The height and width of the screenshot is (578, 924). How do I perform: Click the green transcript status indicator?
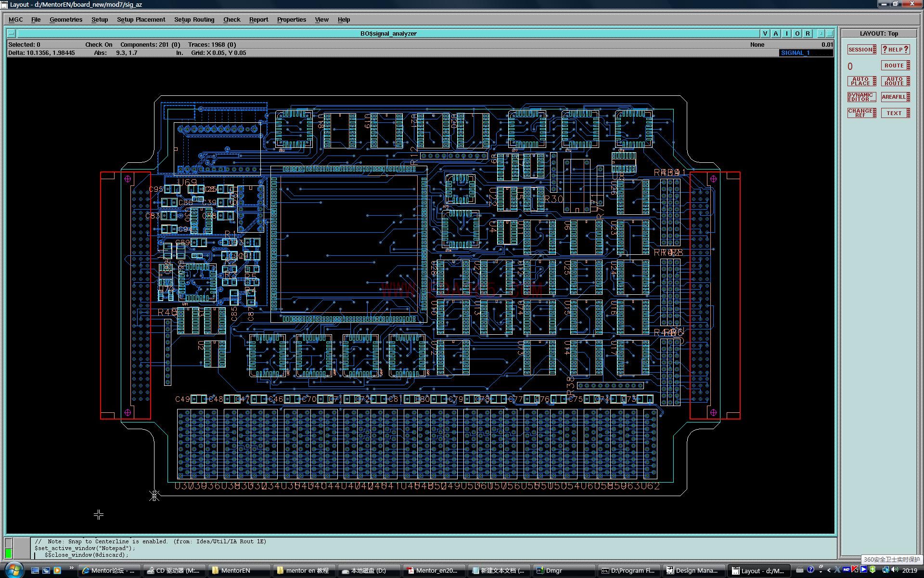(x=8, y=553)
